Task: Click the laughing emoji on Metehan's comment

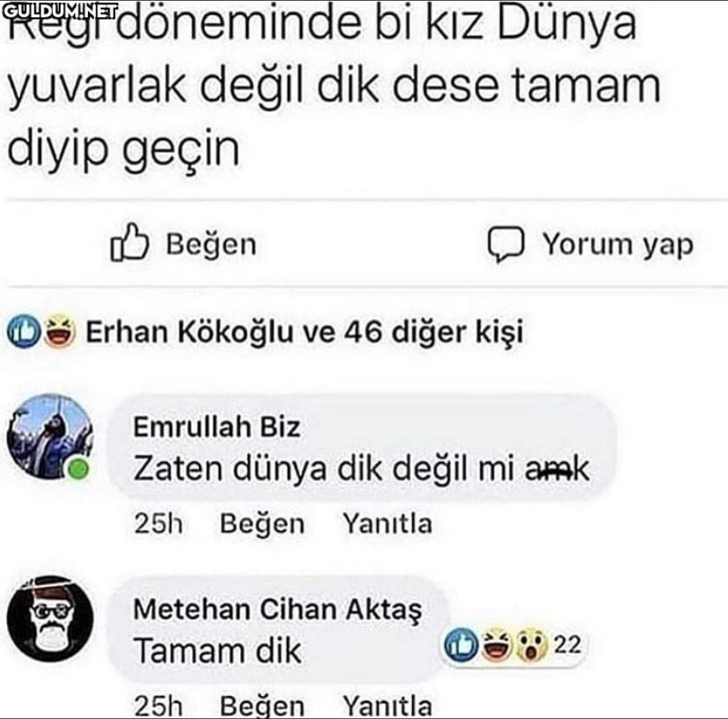Action: 496,645
